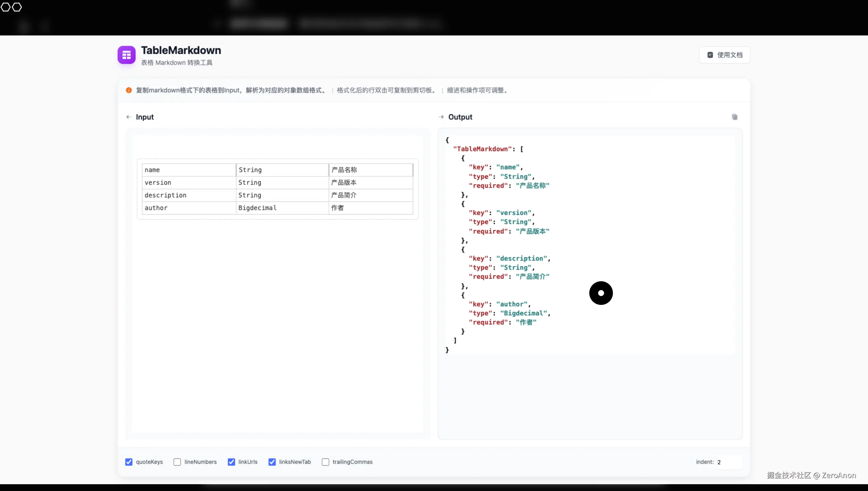
Task: Open the 使用文档 documentation button
Action: [x=725, y=55]
